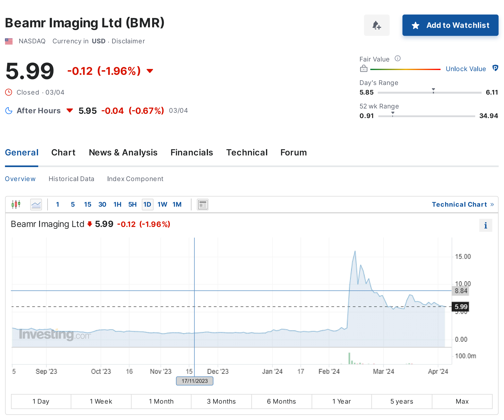The height and width of the screenshot is (420, 504).
Task: Open the news overlay icon in chart toolbar
Action: [x=202, y=204]
